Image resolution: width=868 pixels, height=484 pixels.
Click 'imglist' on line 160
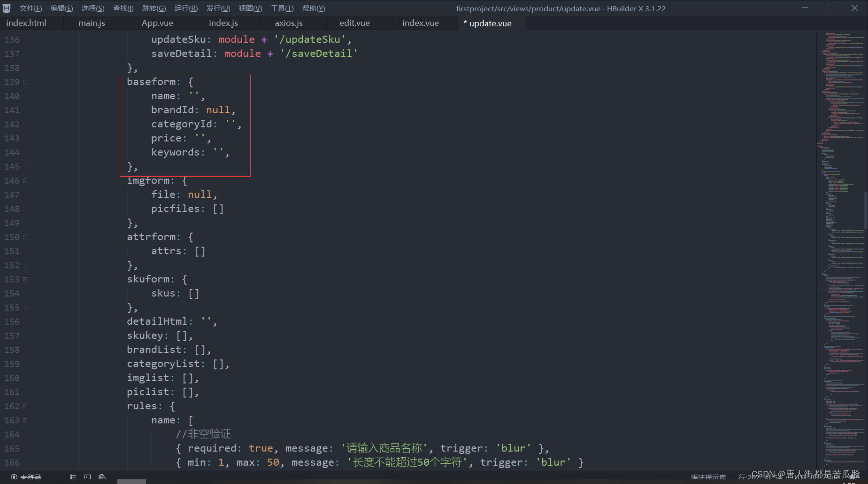pos(148,378)
